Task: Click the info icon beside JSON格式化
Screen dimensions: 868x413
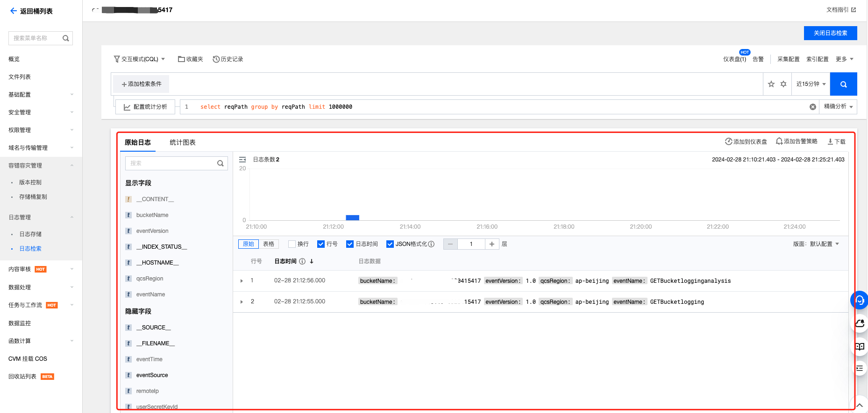Action: click(431, 244)
